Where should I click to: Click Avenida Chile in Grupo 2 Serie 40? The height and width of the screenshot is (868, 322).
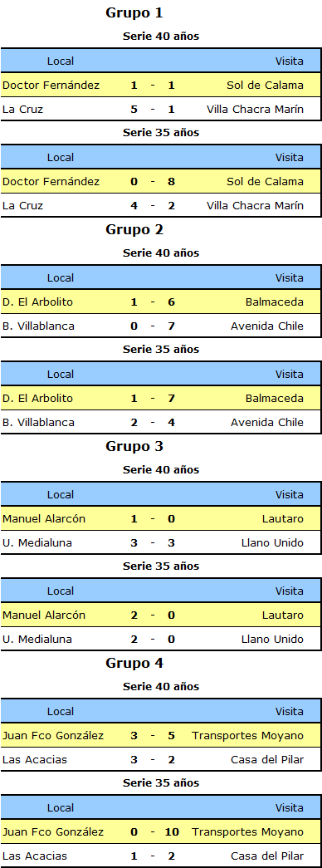coord(267,326)
